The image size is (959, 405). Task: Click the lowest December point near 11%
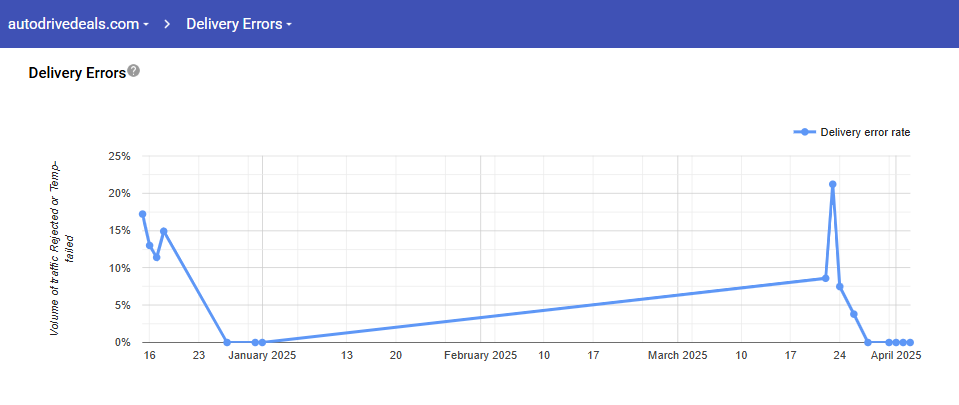tap(157, 257)
